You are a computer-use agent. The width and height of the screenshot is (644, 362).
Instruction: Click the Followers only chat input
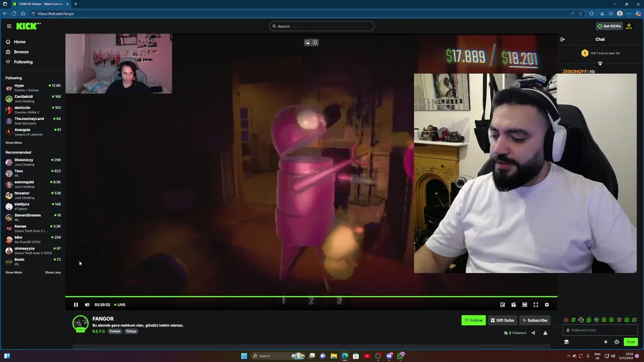[x=600, y=330]
